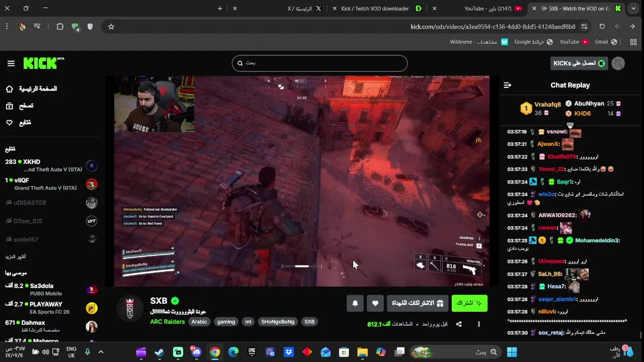Click username Mohamedeldin3 in chat
This screenshot has width=644, height=362.
coord(597,241)
